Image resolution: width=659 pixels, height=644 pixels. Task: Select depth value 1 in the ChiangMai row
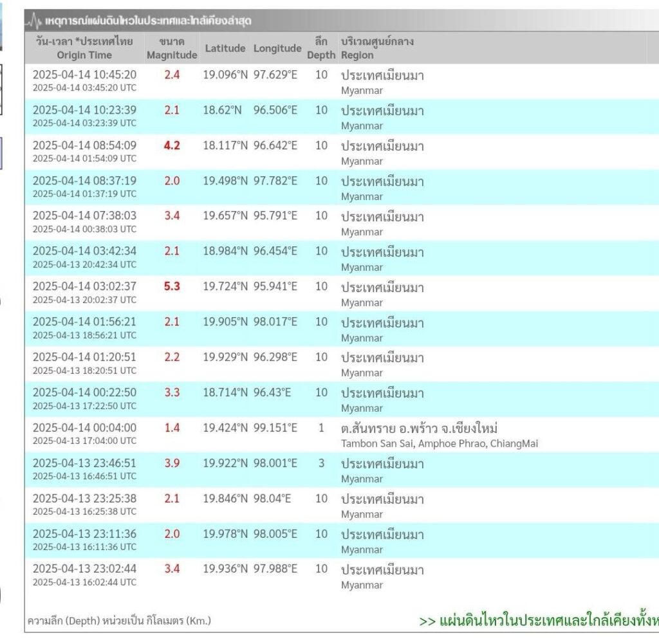click(321, 428)
